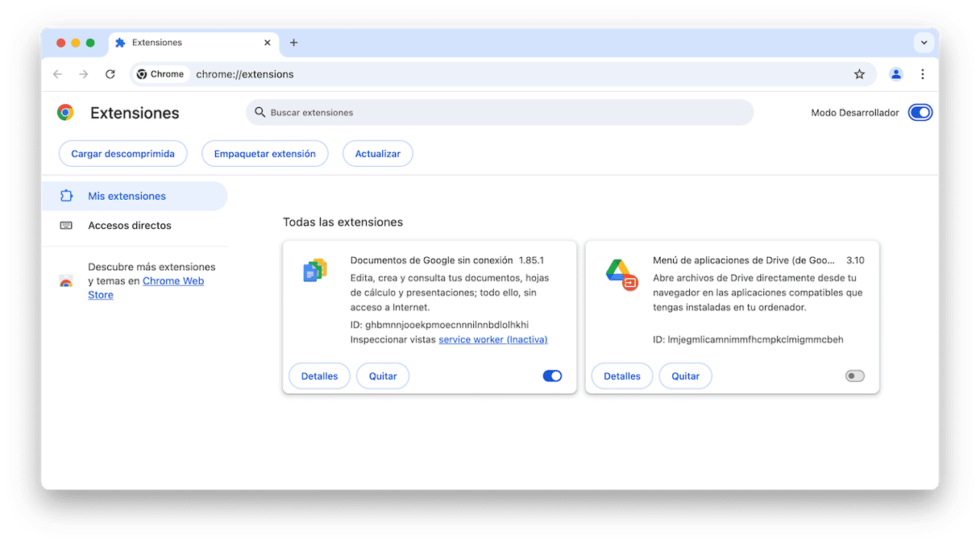Click Quitar for Documentos de Google sin conexión
980x544 pixels.
coord(383,376)
